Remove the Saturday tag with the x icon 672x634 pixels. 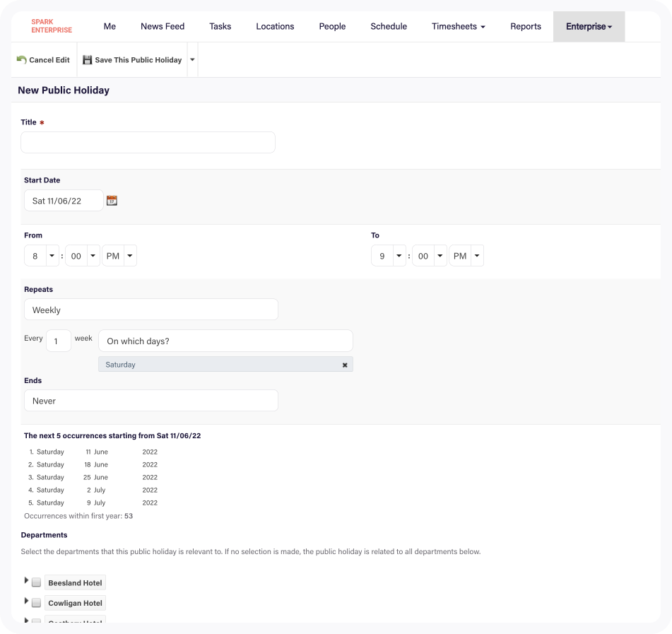(345, 364)
